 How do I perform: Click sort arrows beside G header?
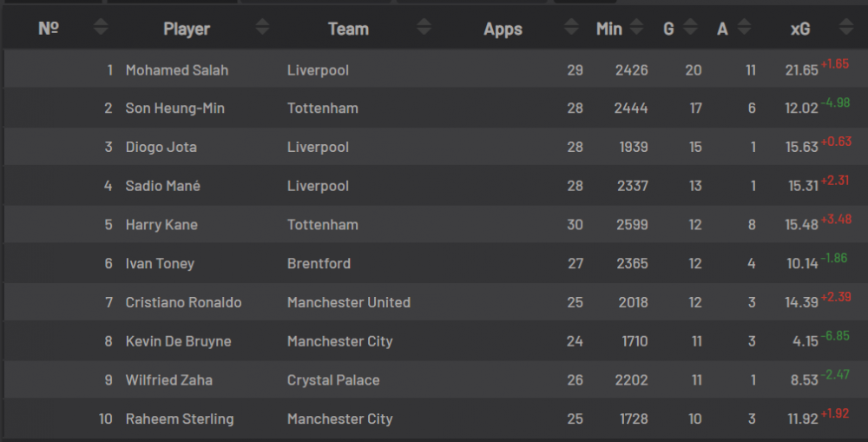coord(691,29)
